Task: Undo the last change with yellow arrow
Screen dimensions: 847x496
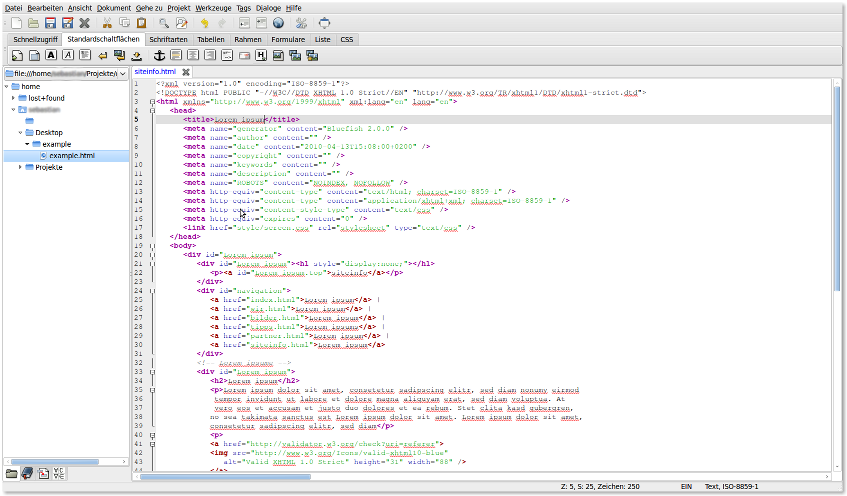Action: 204,23
